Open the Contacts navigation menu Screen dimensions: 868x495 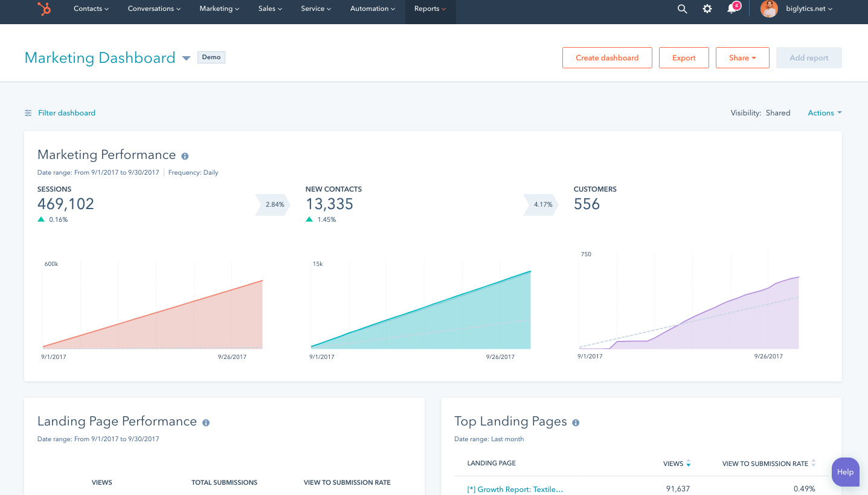(91, 9)
